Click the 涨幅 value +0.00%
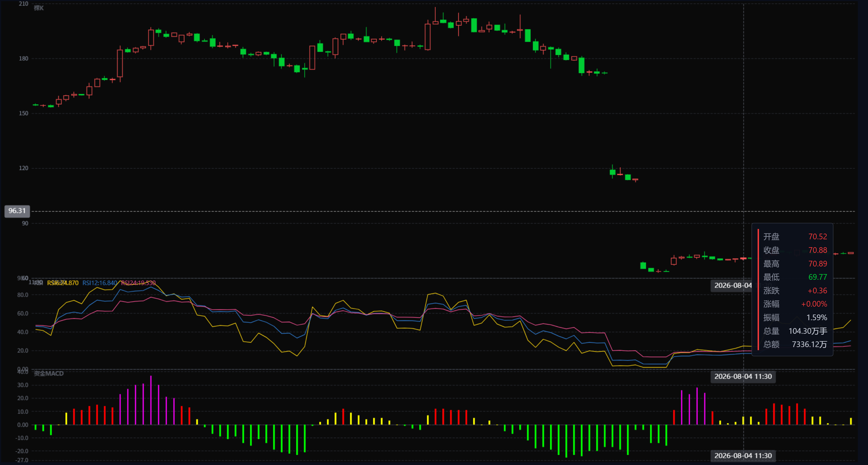This screenshot has width=868, height=465. (x=814, y=304)
